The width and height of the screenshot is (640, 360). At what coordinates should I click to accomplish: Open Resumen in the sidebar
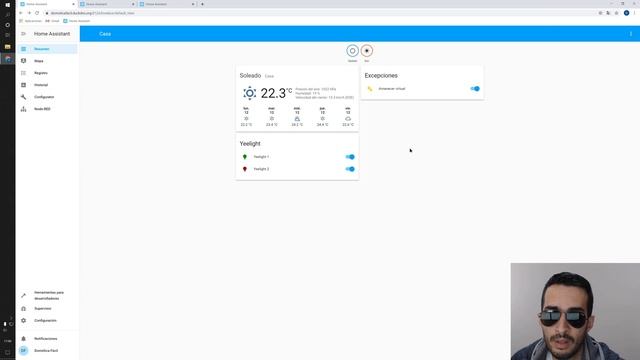(x=47, y=49)
